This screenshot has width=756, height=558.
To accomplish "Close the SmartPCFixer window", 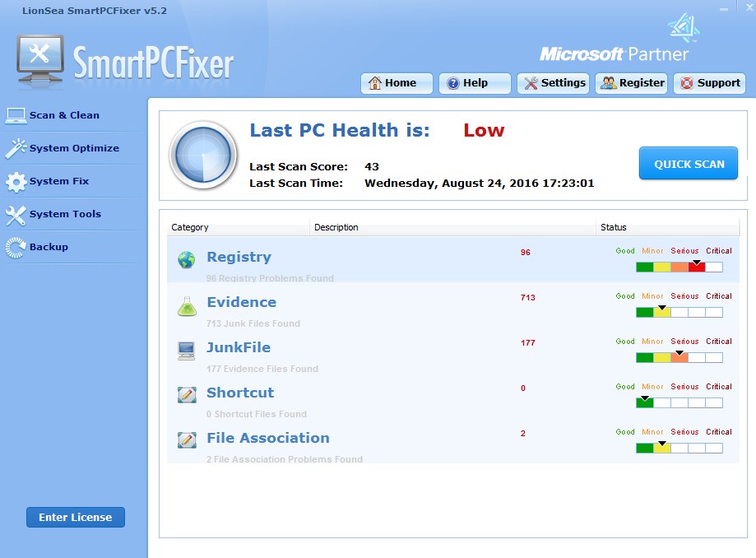I will (x=749, y=7).
